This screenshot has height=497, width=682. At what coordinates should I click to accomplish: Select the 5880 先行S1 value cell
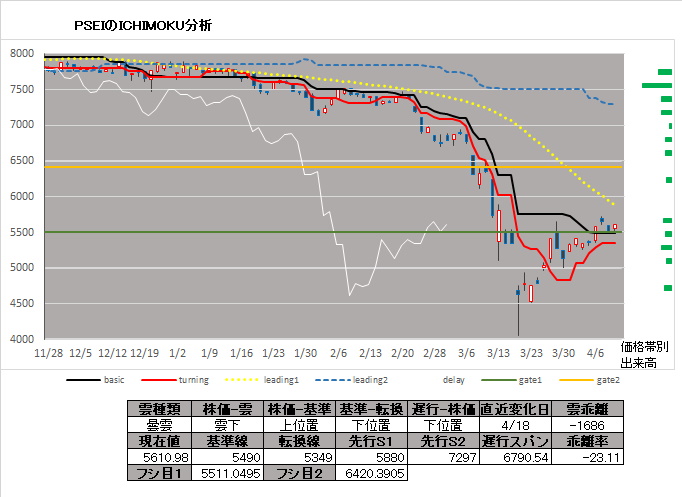[371, 457]
